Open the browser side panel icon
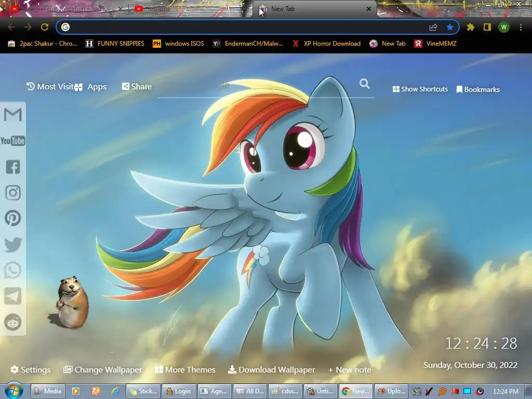Viewport: 532px width, 399px height. 487,27
